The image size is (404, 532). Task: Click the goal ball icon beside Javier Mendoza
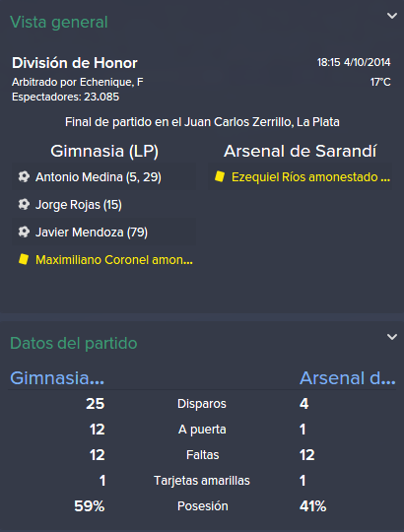click(24, 232)
